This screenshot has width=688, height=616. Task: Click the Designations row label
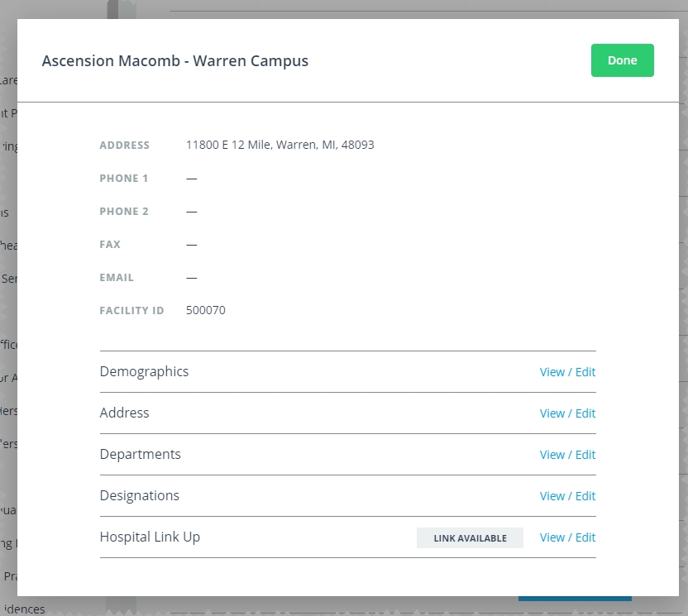pyautogui.click(x=140, y=495)
